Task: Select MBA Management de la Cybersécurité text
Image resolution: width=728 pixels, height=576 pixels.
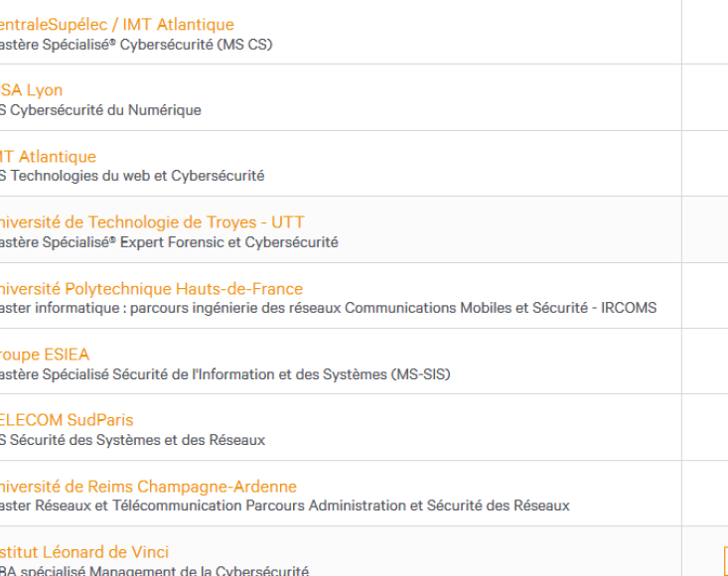Action: pos(154,570)
